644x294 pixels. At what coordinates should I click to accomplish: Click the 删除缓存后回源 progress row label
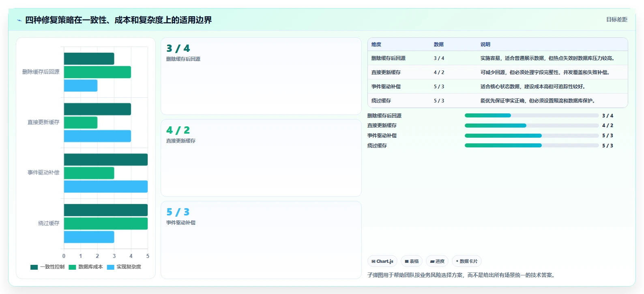(x=384, y=116)
